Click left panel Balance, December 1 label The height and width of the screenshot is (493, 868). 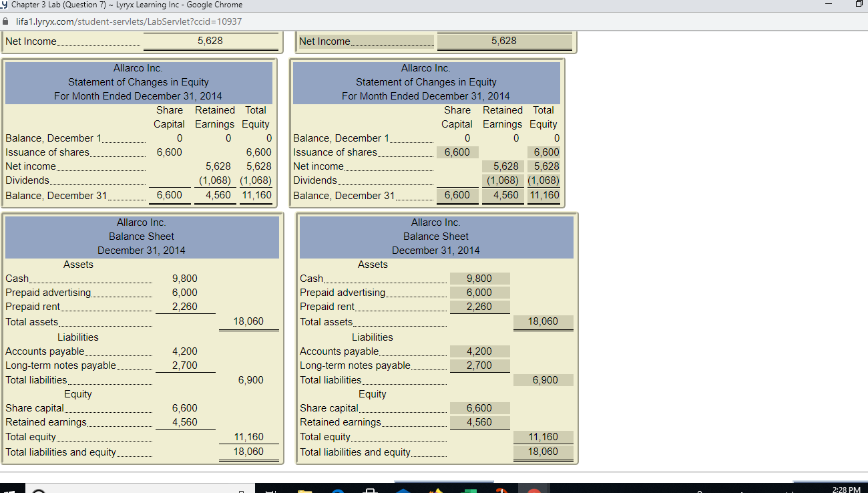(x=53, y=138)
